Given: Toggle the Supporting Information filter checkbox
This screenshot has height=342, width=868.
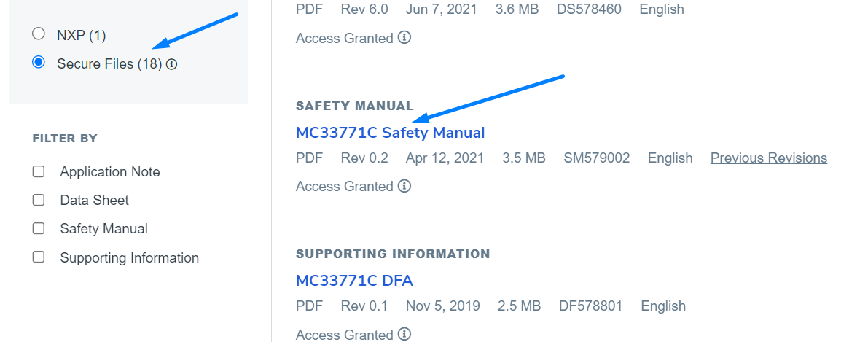Looking at the screenshot, I should click(x=39, y=257).
